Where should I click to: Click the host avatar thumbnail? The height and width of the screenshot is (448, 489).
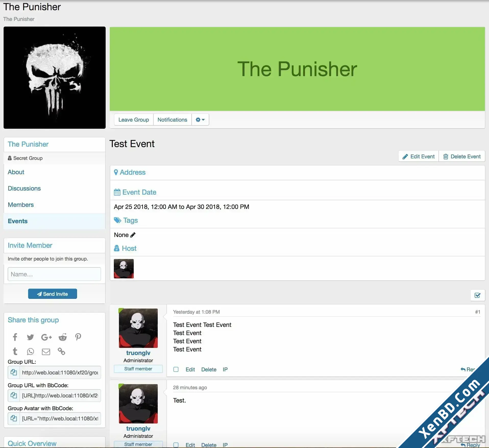(x=124, y=269)
